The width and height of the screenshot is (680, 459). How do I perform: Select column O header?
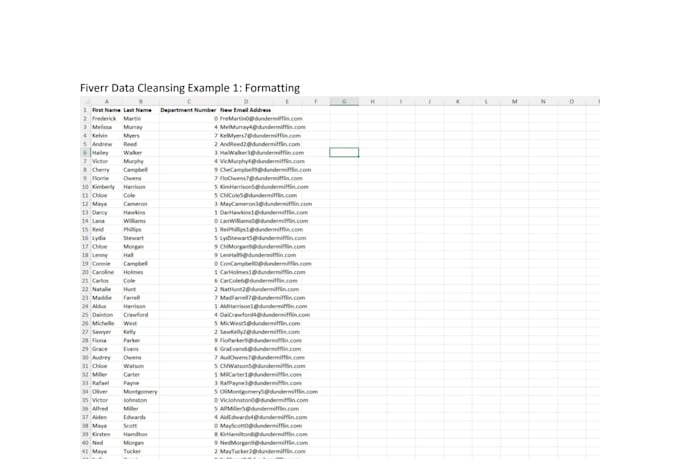pos(571,102)
